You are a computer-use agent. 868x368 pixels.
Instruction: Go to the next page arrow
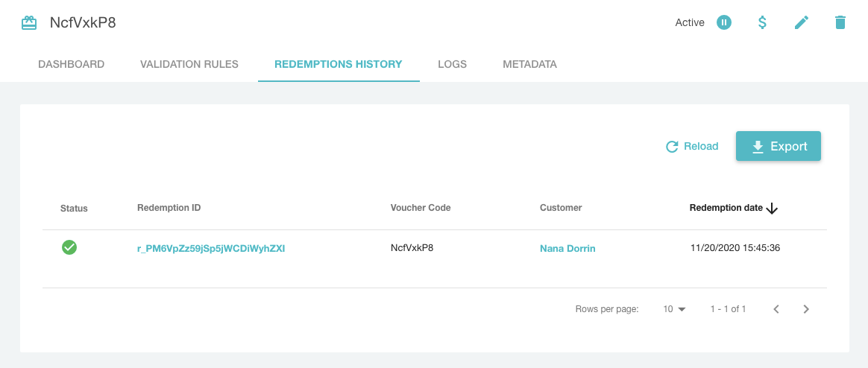pos(805,309)
